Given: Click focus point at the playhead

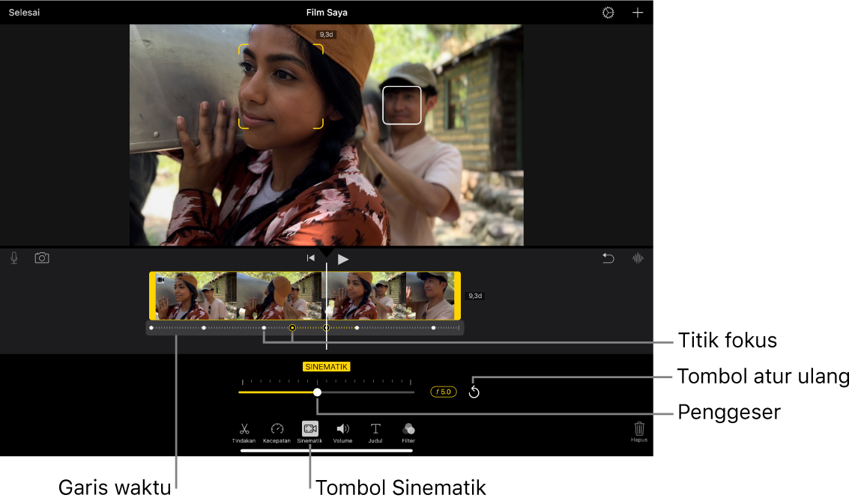Looking at the screenshot, I should [326, 328].
